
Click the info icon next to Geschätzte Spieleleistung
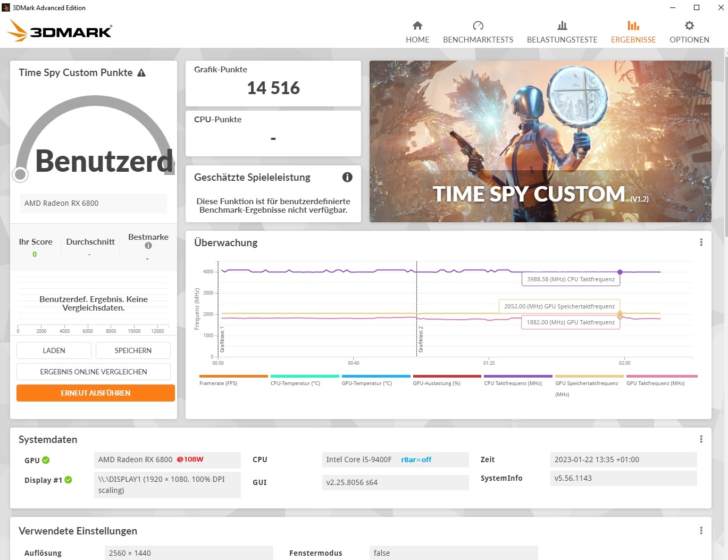(x=347, y=177)
